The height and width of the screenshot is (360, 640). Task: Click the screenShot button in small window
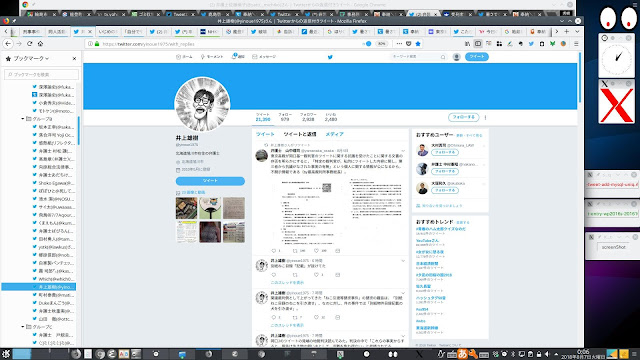coord(613,247)
